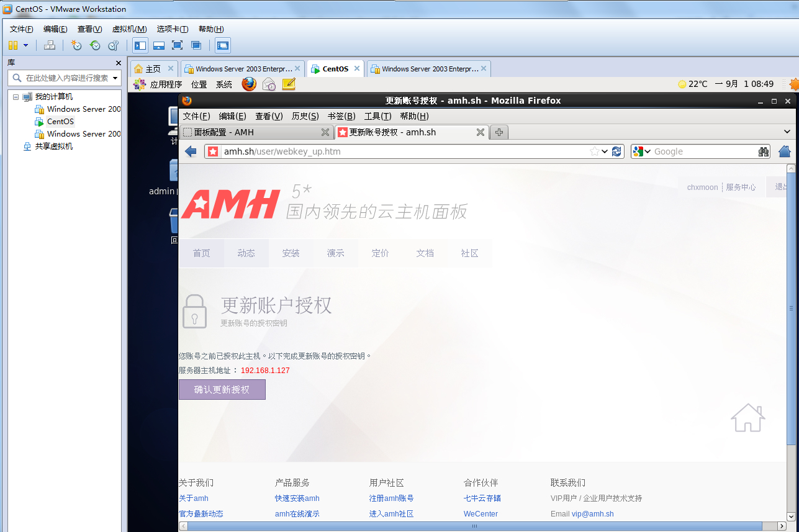
Task: Click the Firefox home icon
Action: (784, 151)
